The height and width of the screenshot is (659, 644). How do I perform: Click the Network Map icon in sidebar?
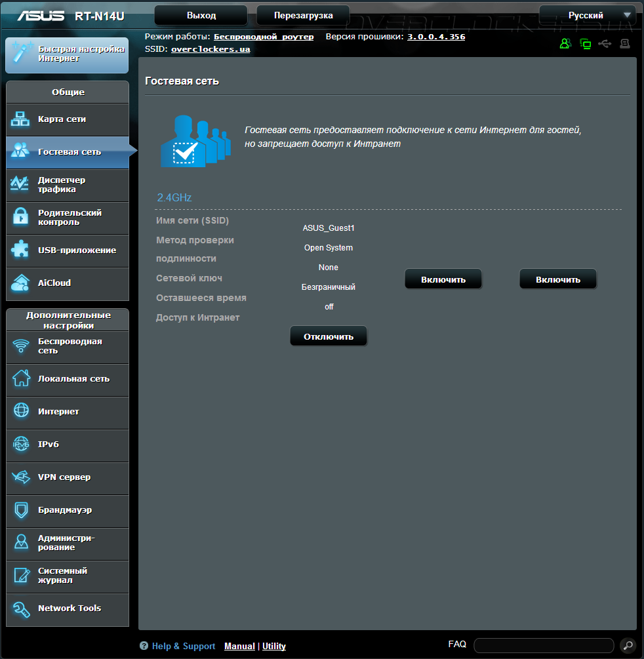(20, 119)
